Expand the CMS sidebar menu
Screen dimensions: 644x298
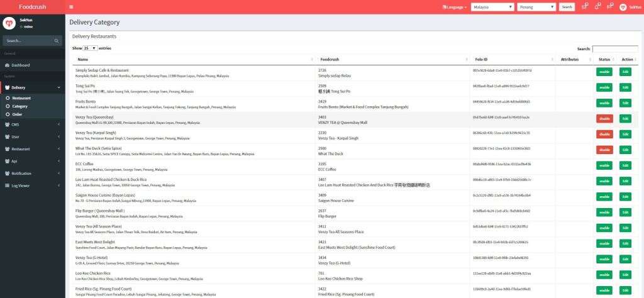(x=31, y=124)
